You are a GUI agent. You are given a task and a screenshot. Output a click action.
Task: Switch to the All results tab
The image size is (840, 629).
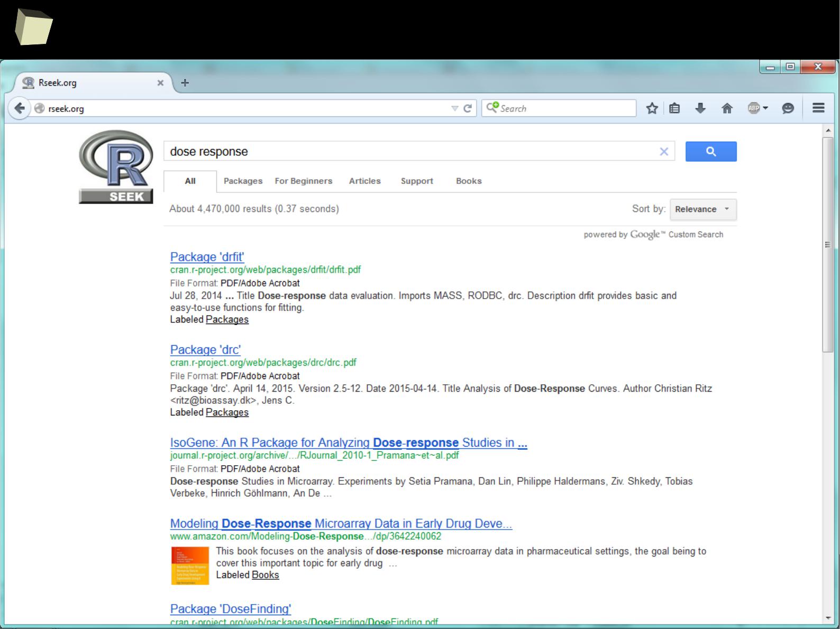point(190,181)
